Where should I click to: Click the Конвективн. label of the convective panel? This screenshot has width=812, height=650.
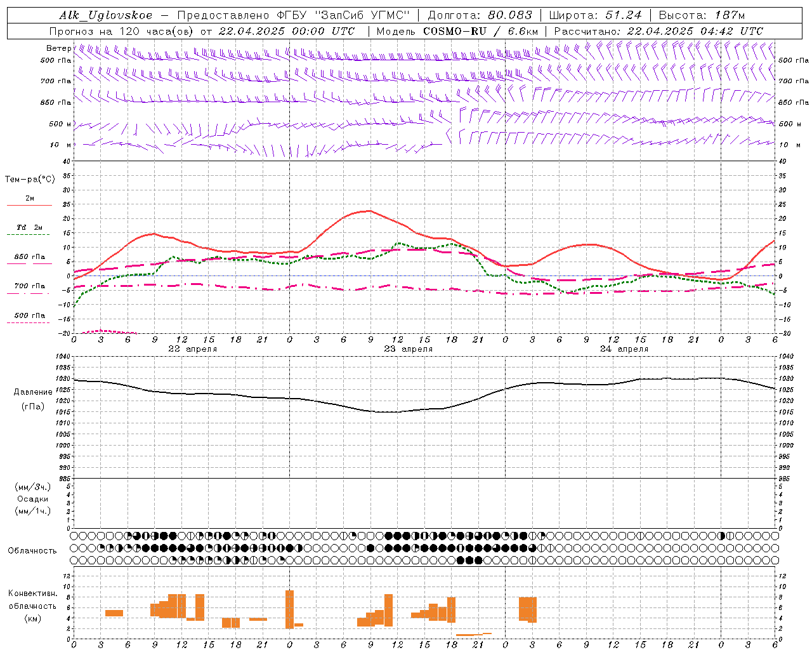point(32,594)
